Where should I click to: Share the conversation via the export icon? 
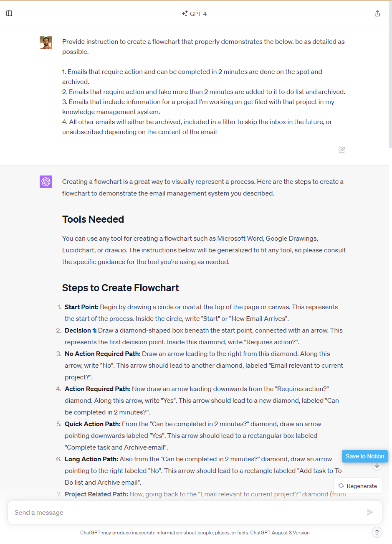377,13
